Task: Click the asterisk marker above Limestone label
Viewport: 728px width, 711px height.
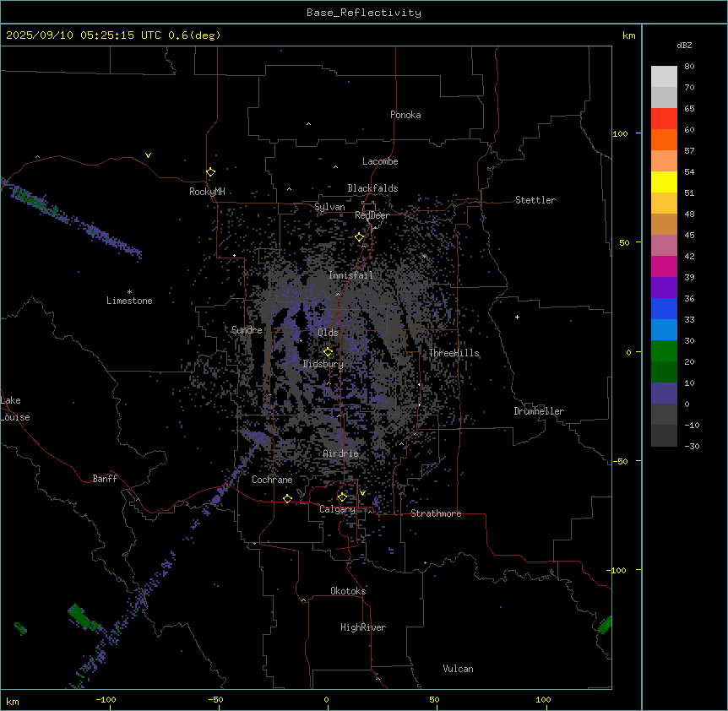Action: click(129, 292)
